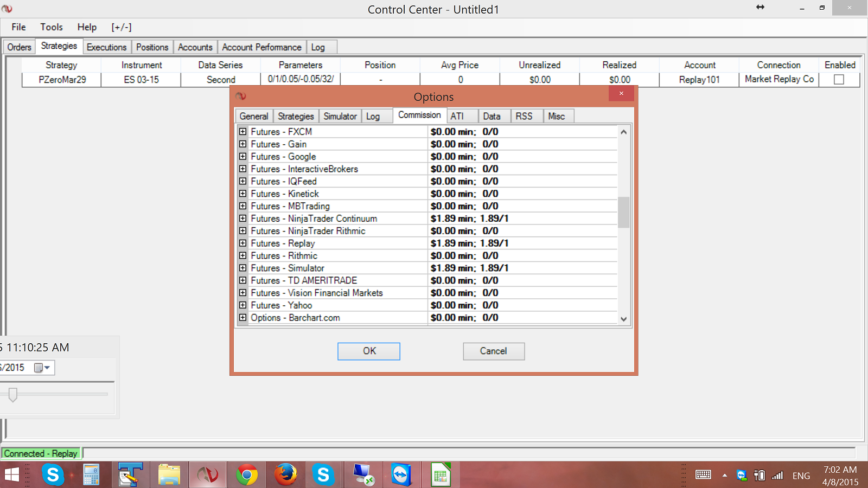Viewport: 868px width, 488px height.
Task: Expand the Futures - Simulator row
Action: (242, 268)
